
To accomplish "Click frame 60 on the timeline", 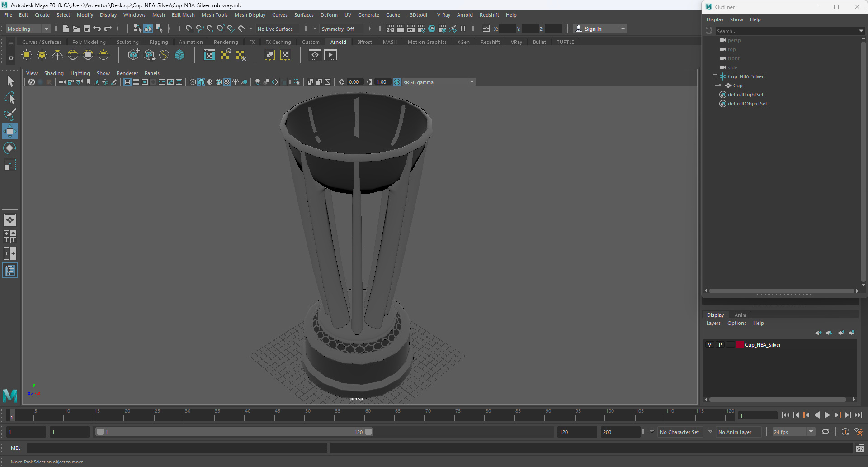I will 368,415.
